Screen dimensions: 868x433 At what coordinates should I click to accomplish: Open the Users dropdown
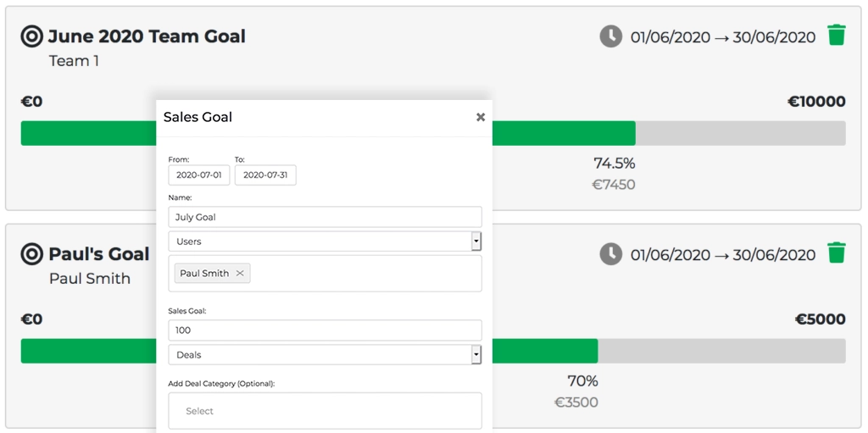476,241
